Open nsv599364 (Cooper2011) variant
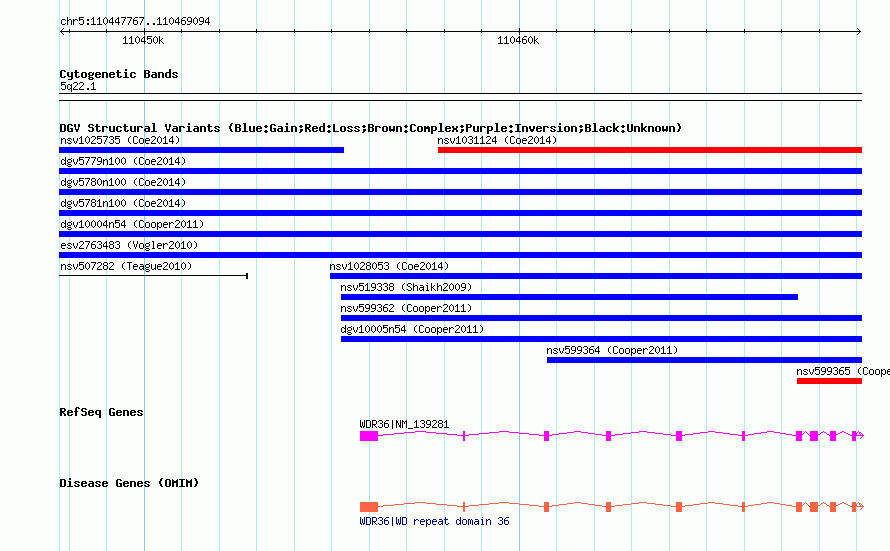The height and width of the screenshot is (551, 890). coord(612,350)
